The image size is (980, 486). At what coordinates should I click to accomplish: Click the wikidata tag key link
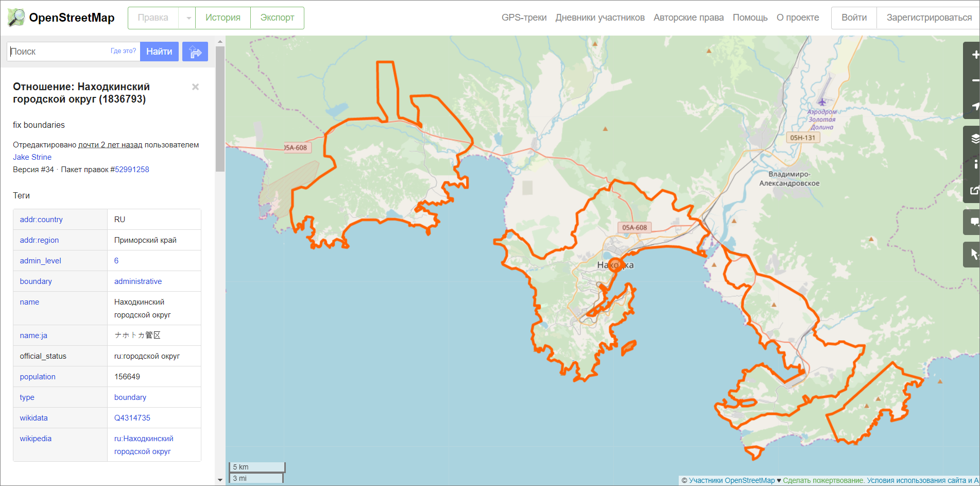[33, 418]
